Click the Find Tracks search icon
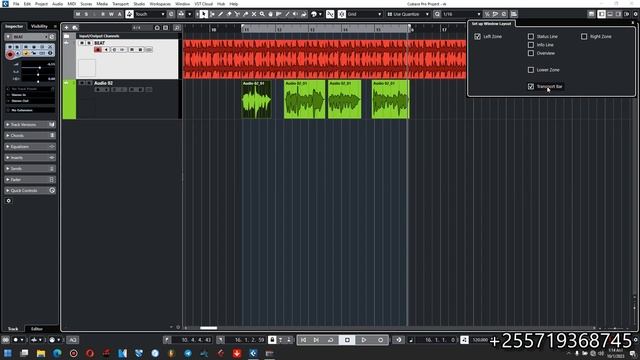The height and width of the screenshot is (360, 640). click(177, 28)
